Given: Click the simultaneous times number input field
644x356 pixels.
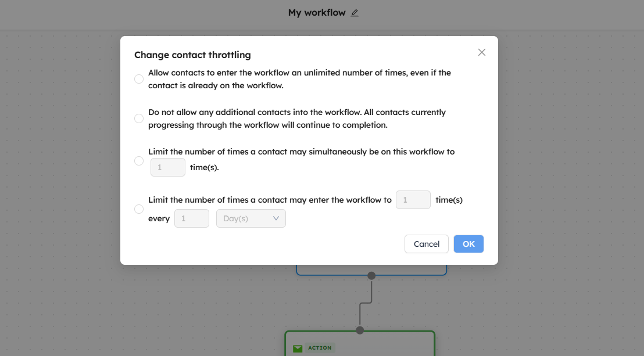Looking at the screenshot, I should pos(167,167).
